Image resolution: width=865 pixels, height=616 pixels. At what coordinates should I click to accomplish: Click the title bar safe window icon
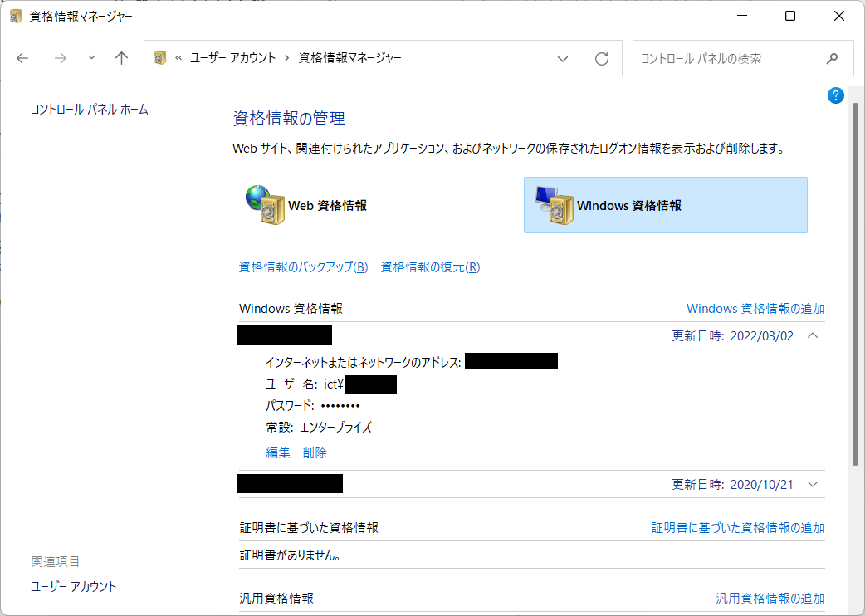click(16, 16)
